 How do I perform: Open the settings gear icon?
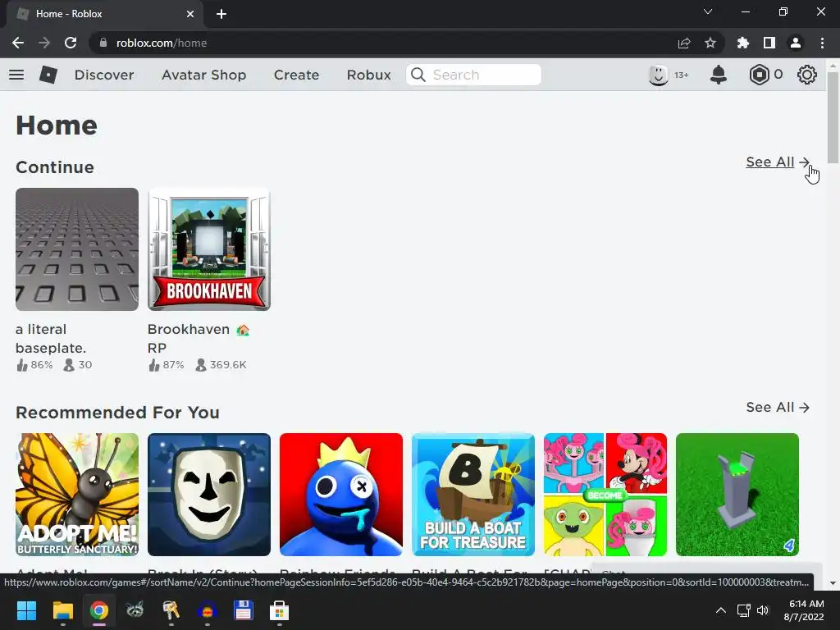[807, 75]
